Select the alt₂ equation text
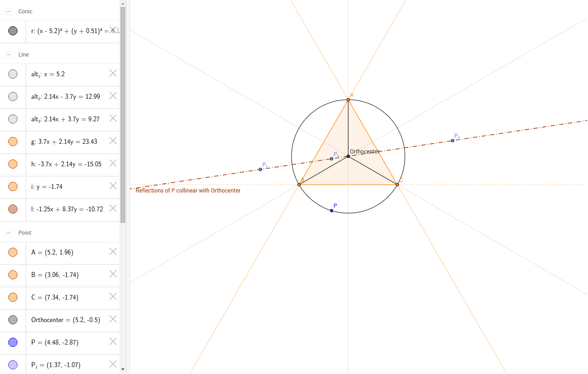The height and width of the screenshot is (374, 588). [x=66, y=96]
